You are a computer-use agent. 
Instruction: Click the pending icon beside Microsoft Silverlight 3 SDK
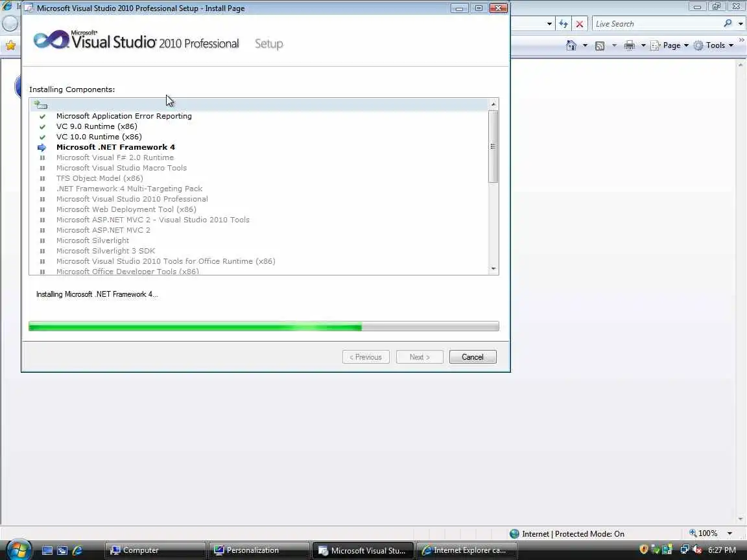(x=42, y=251)
